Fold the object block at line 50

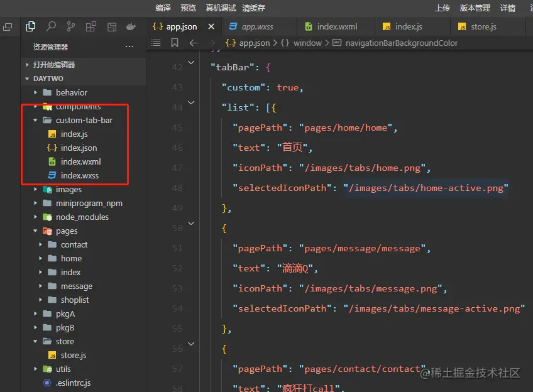coord(191,223)
